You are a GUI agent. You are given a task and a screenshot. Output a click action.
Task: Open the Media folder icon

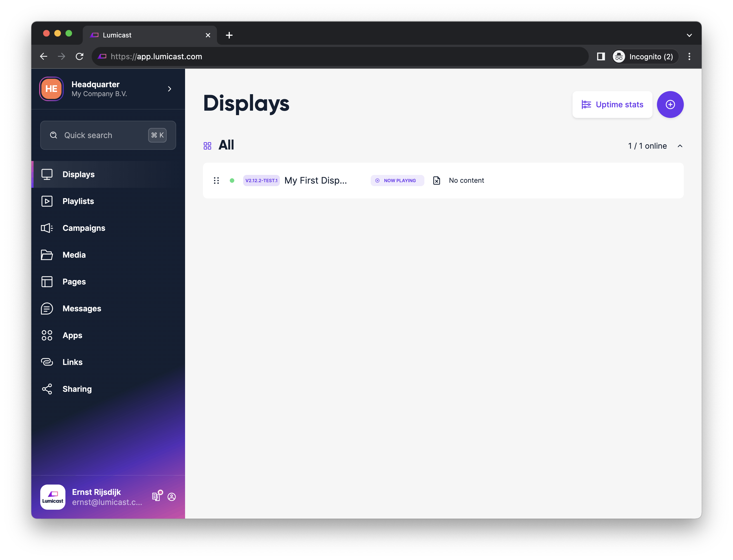coord(47,255)
